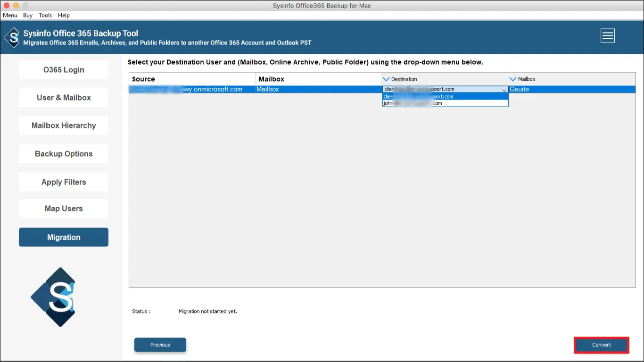Click the Sysinfo diamond logo in the header

pyautogui.click(x=12, y=38)
